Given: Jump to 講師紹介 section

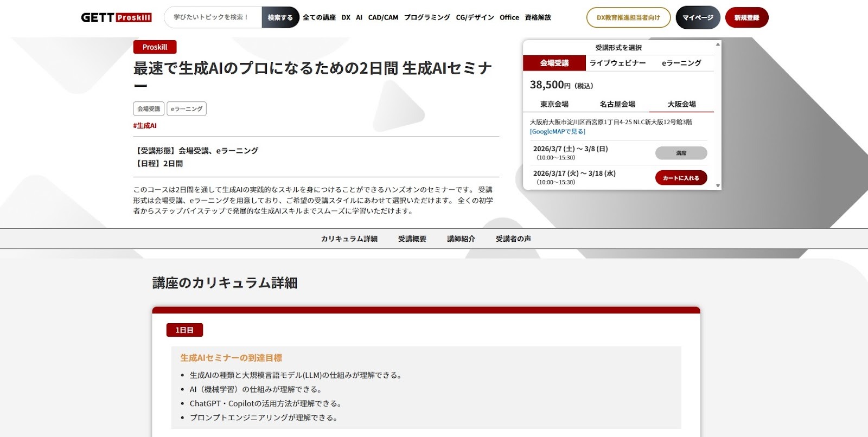Looking at the screenshot, I should pos(461,239).
